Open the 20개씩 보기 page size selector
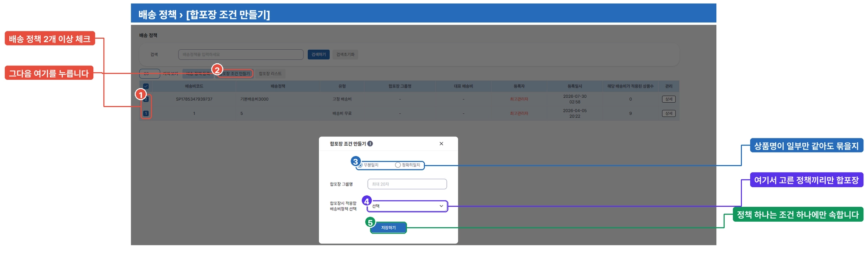Image resolution: width=868 pixels, height=259 pixels. click(x=150, y=73)
